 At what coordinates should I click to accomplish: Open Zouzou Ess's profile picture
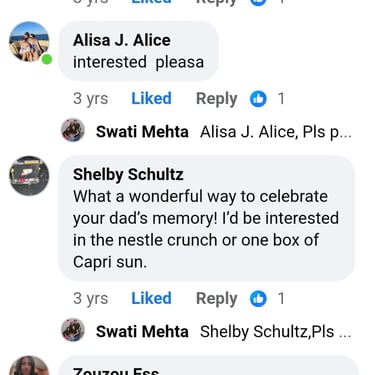(x=29, y=365)
